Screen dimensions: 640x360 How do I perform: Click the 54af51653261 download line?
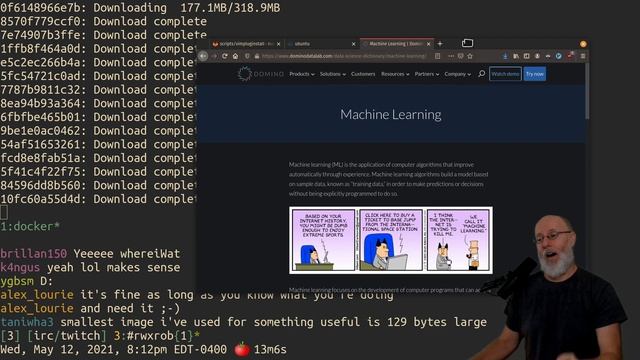point(98,144)
